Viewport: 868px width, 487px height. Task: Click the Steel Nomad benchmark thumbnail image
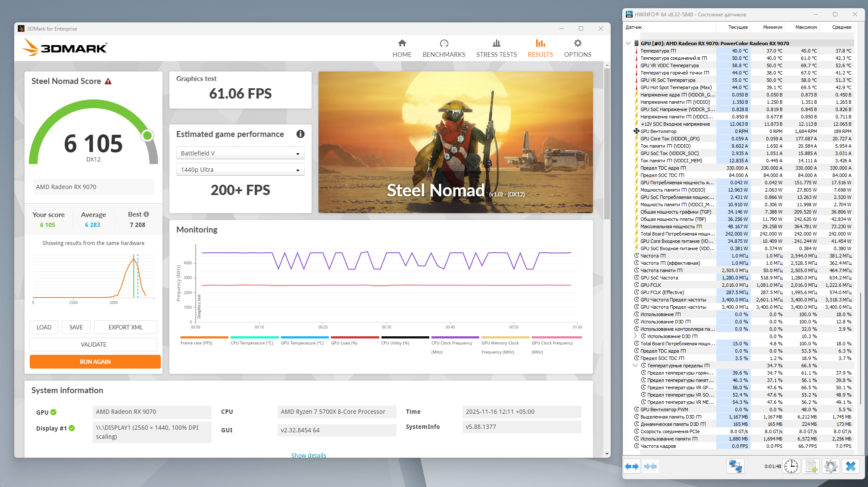(456, 142)
